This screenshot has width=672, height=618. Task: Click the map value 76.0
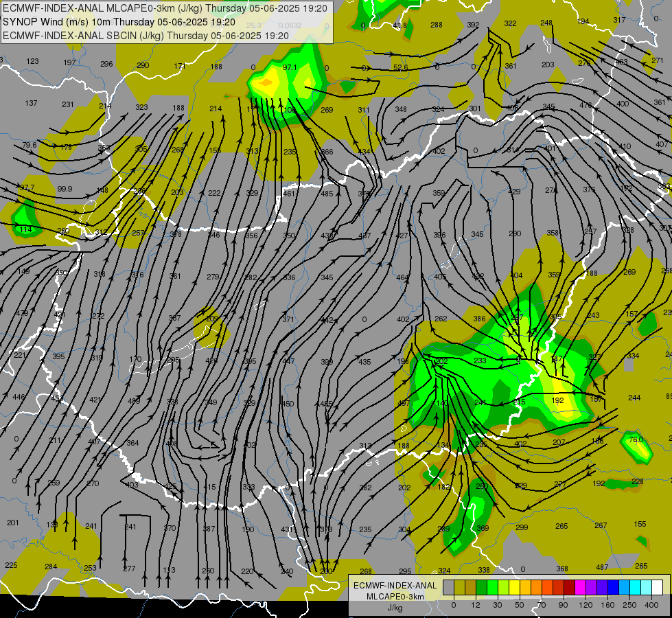click(x=636, y=439)
